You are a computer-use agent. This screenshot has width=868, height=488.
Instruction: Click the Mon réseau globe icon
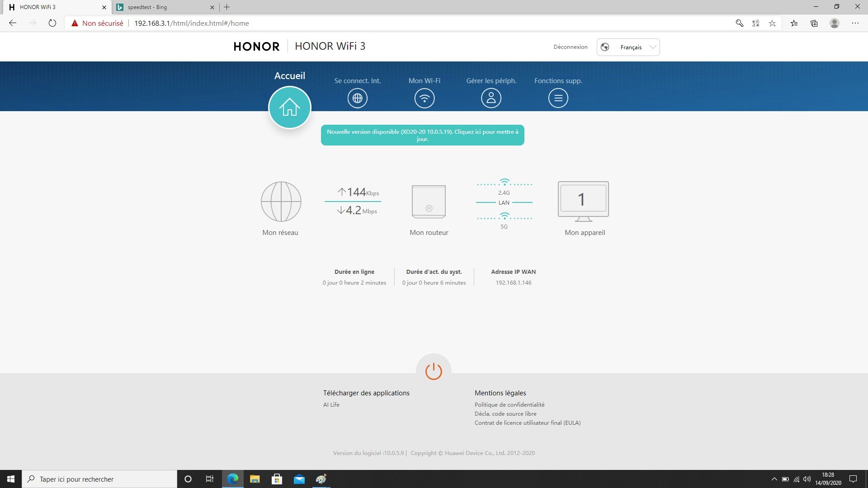point(281,202)
